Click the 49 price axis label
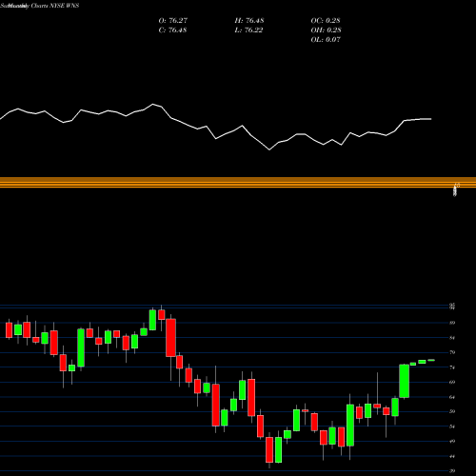Image resolution: width=476 pixels, height=476 pixels. (452, 441)
